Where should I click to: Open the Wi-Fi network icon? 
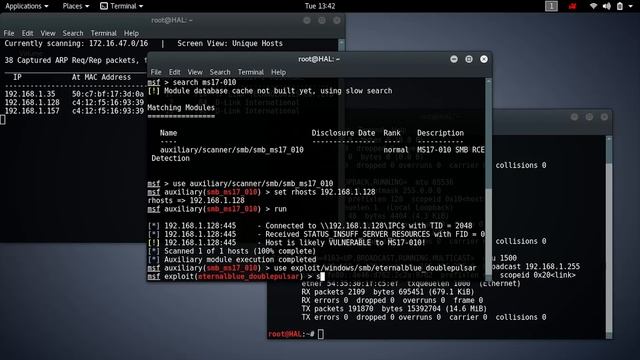pyautogui.click(x=593, y=6)
